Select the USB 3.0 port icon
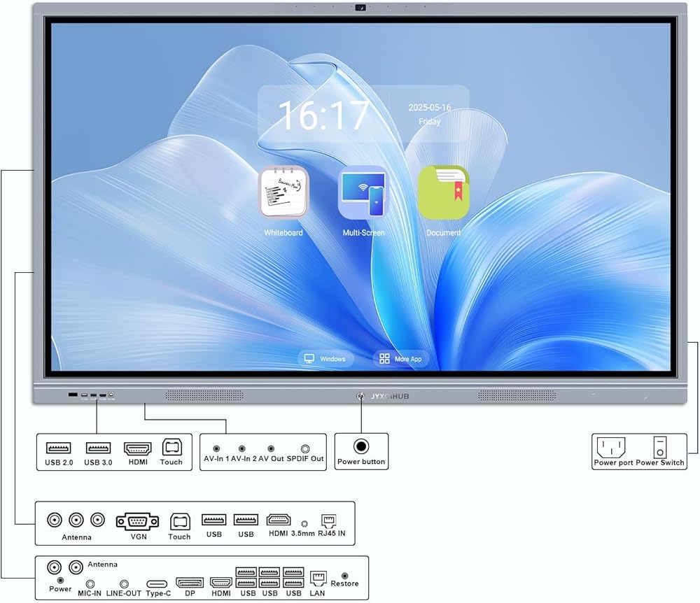This screenshot has height=603, width=700. [98, 448]
